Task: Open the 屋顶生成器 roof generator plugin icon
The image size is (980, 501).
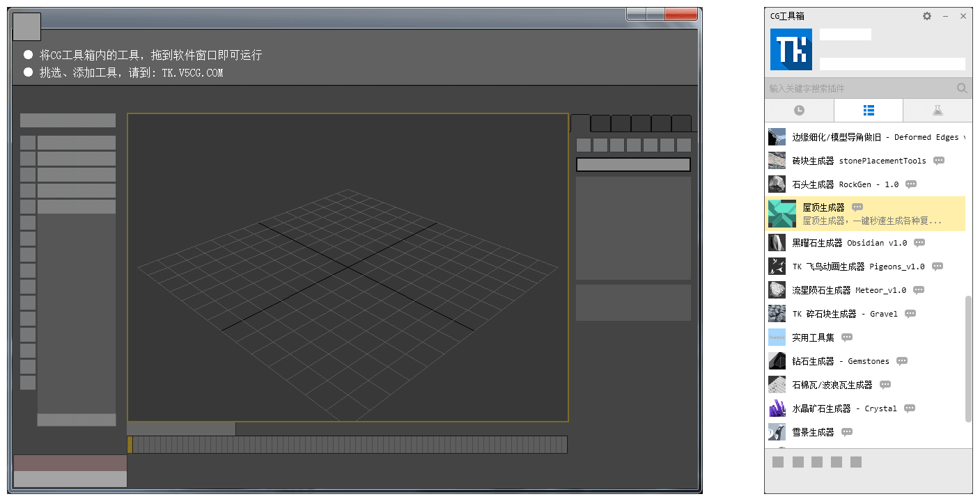Action: (x=781, y=214)
